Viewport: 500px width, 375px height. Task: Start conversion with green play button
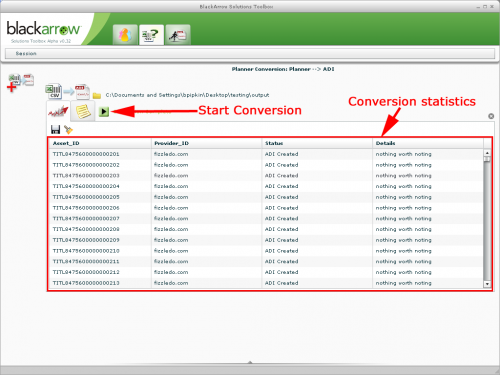[x=104, y=112]
